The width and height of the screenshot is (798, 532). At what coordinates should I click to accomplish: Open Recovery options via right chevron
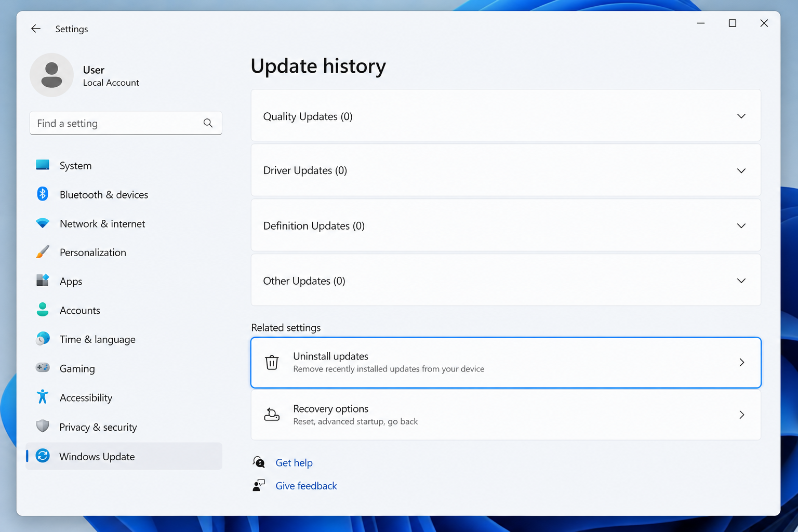point(742,415)
